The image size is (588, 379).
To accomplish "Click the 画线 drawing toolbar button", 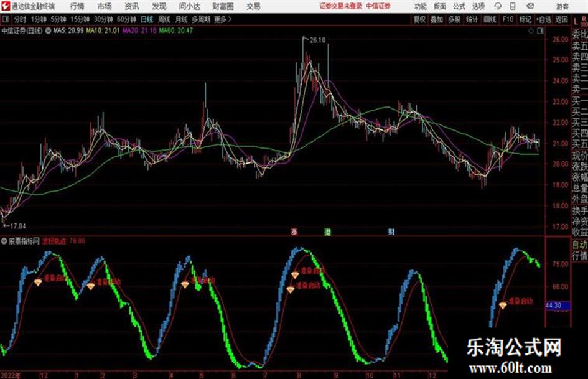I will point(490,19).
